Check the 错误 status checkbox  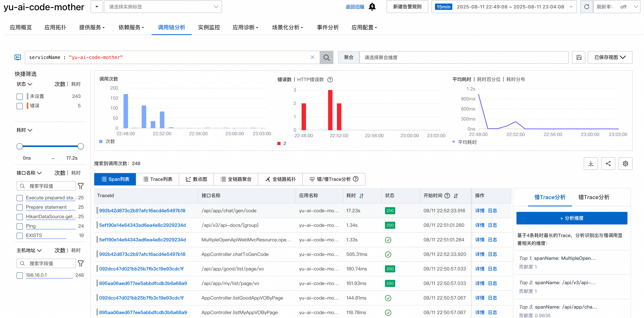click(x=19, y=106)
